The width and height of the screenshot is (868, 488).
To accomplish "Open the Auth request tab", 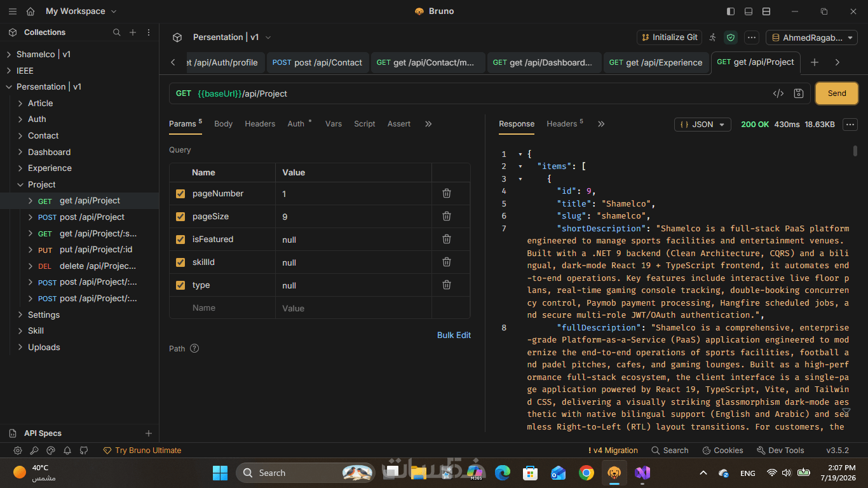I will 296,124.
